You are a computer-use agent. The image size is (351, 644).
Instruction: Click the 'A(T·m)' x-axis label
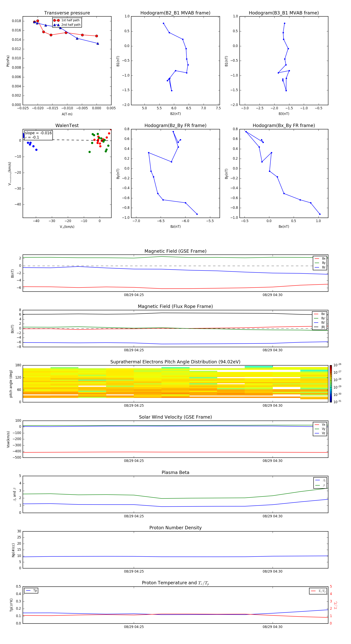tap(67, 114)
